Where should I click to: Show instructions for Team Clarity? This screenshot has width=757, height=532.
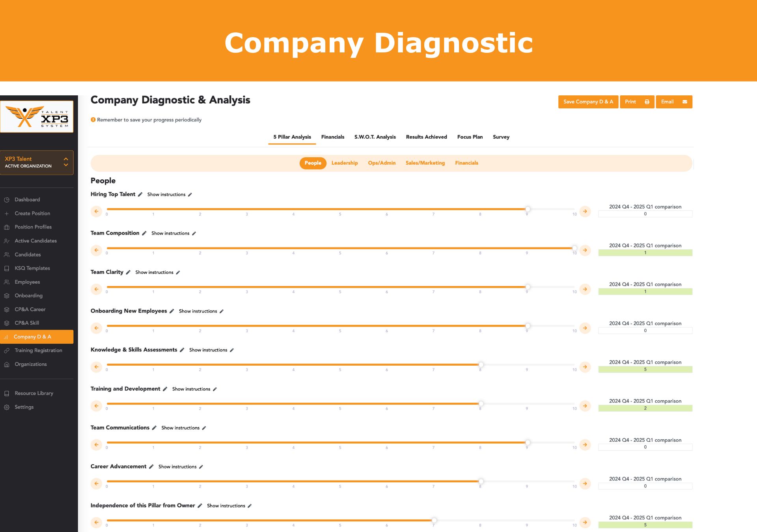click(154, 272)
